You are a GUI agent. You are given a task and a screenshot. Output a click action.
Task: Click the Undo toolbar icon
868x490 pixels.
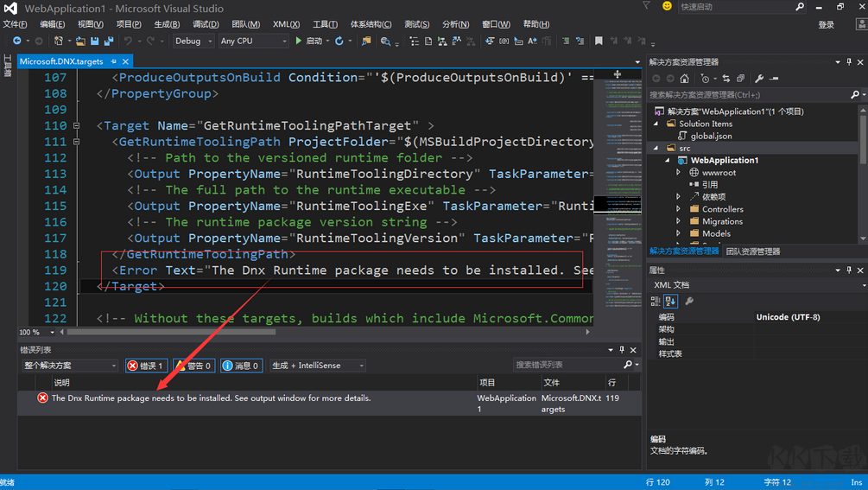[x=129, y=41]
